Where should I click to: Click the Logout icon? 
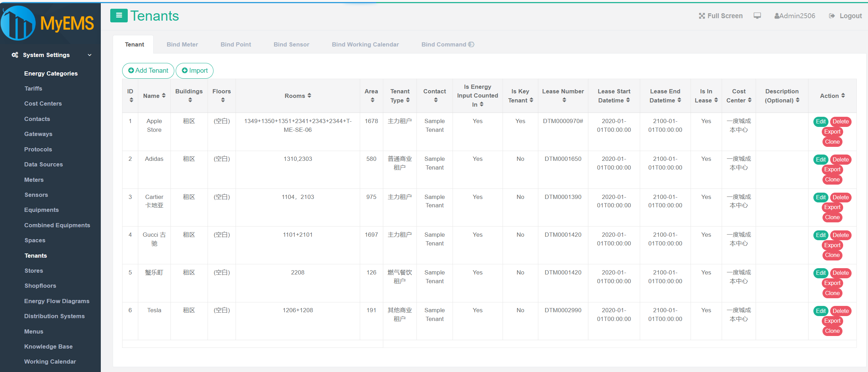click(832, 16)
